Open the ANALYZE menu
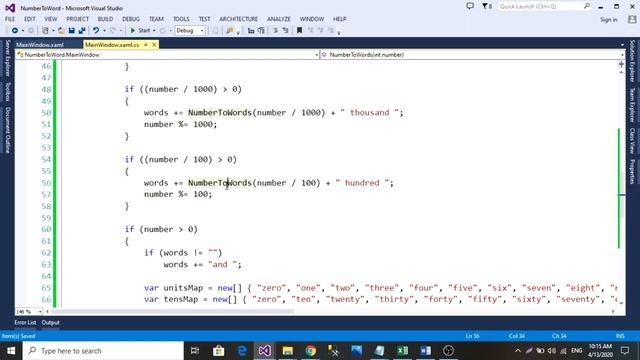640x360 pixels. 279,19
